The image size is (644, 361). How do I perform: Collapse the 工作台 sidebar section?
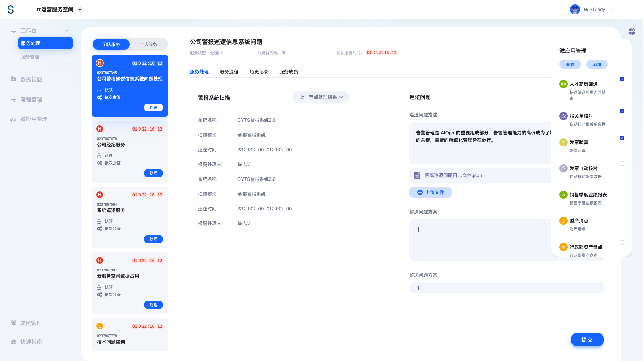[x=67, y=30]
